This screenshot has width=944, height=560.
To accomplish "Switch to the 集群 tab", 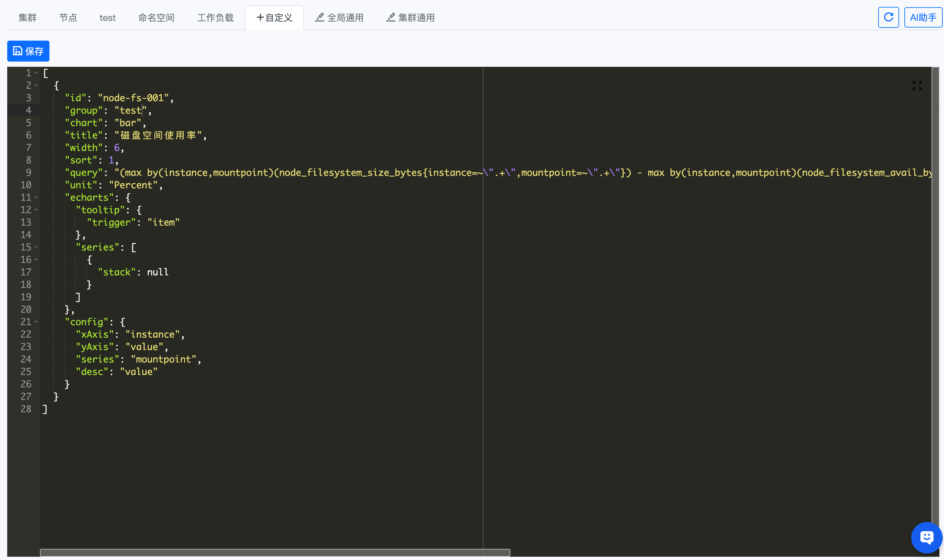I will 28,18.
